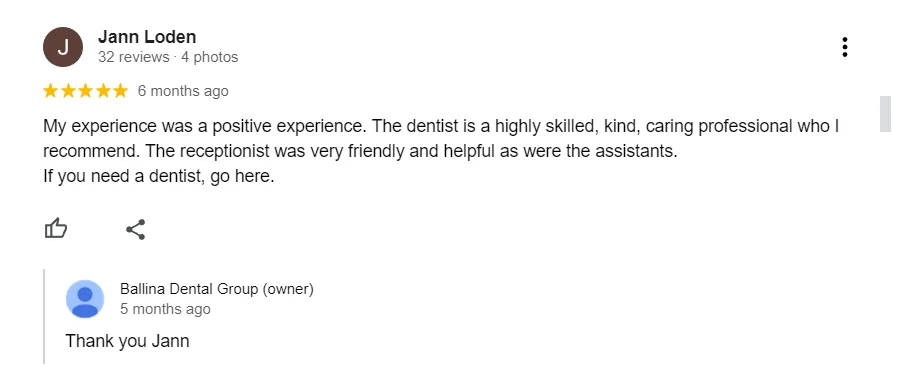Image resolution: width=916 pixels, height=367 pixels.
Task: Click the Ballina Dental Group owner avatar
Action: [x=85, y=299]
